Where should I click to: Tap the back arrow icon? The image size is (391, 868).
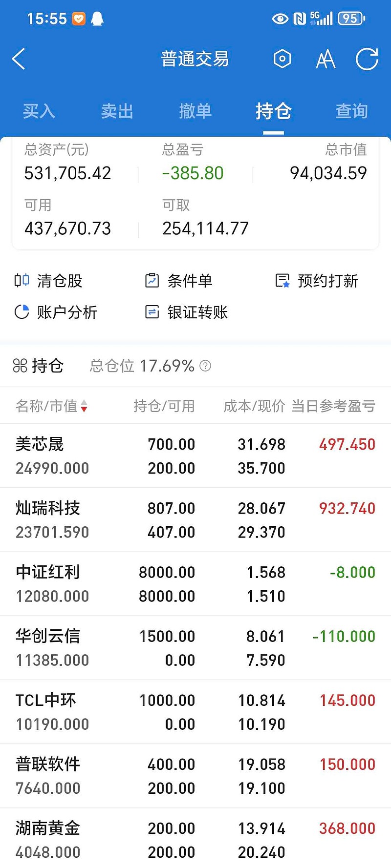click(x=19, y=59)
